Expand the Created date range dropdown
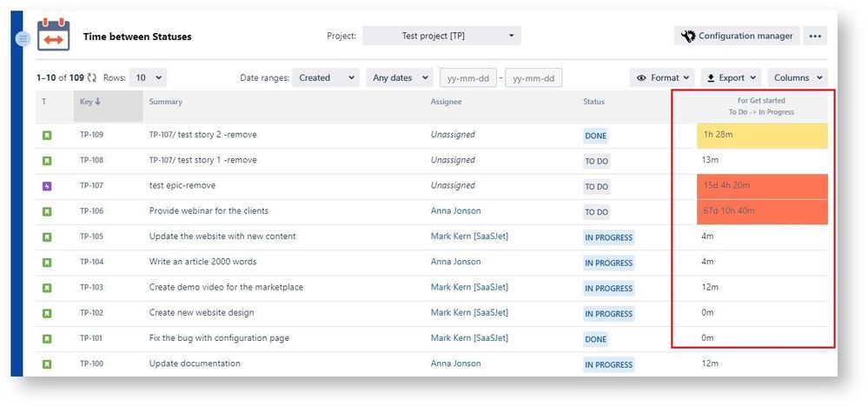 point(326,78)
